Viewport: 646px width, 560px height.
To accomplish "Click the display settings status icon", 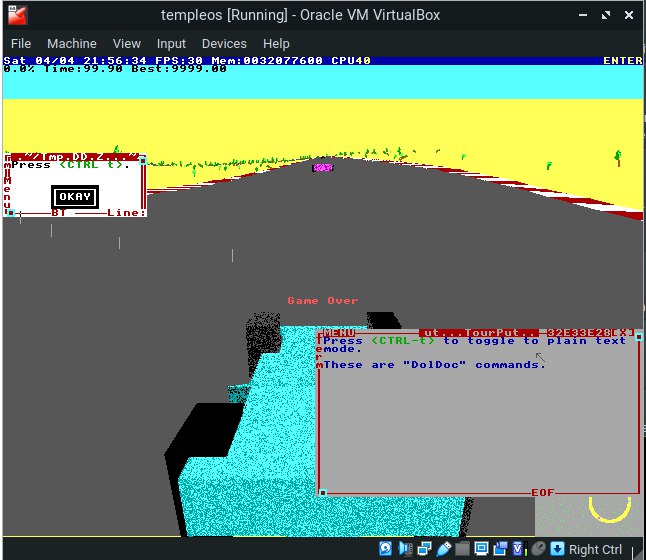I will pyautogui.click(x=481, y=548).
